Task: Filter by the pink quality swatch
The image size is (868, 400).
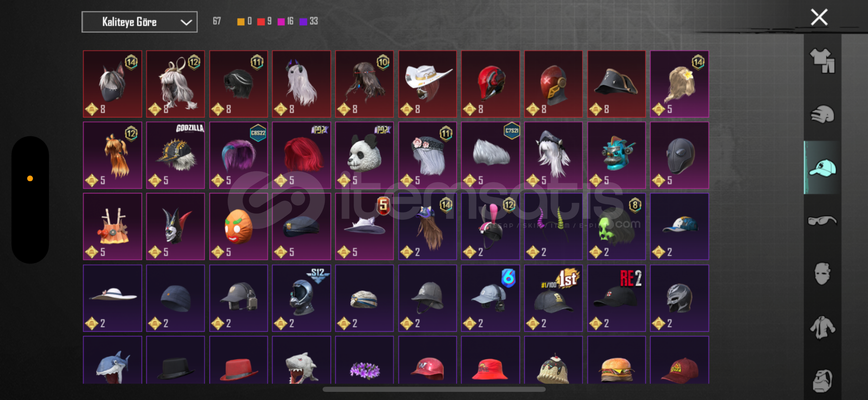Action: [281, 21]
